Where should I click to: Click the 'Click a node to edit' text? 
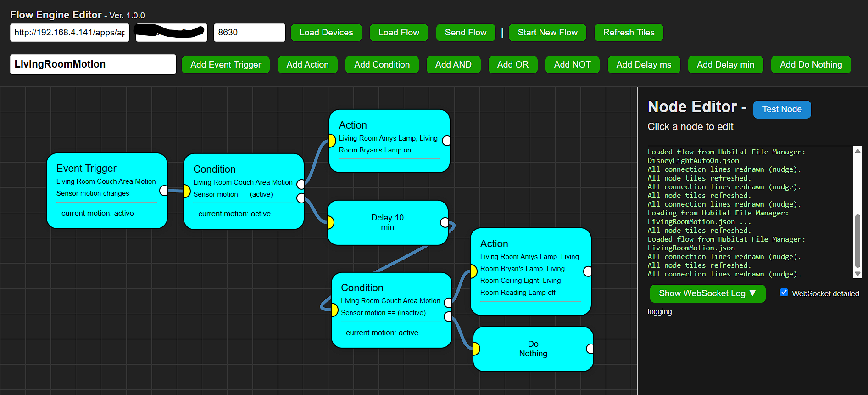point(690,127)
